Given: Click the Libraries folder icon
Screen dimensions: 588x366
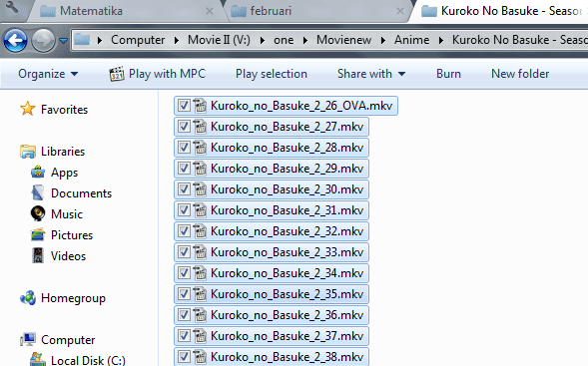Looking at the screenshot, I should point(28,152).
